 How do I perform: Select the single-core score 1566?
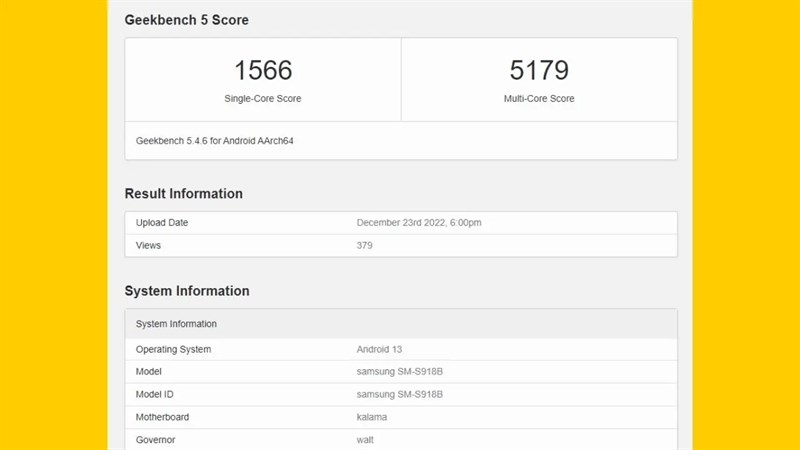point(263,70)
